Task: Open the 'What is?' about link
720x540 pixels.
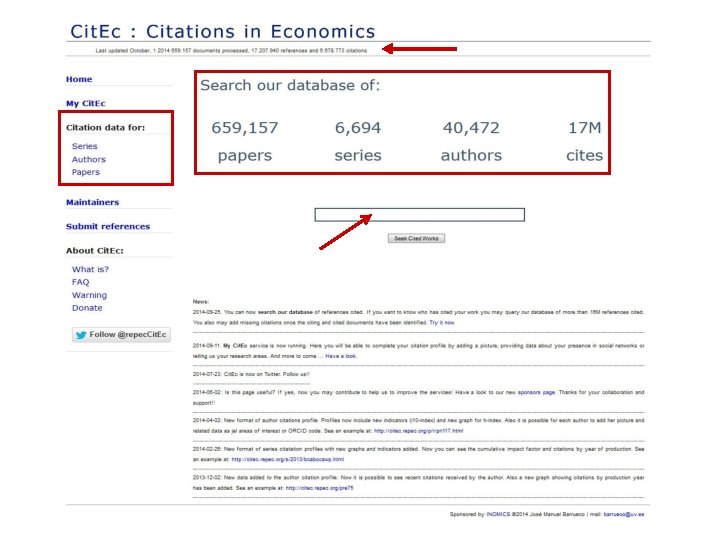Action: pos(90,269)
